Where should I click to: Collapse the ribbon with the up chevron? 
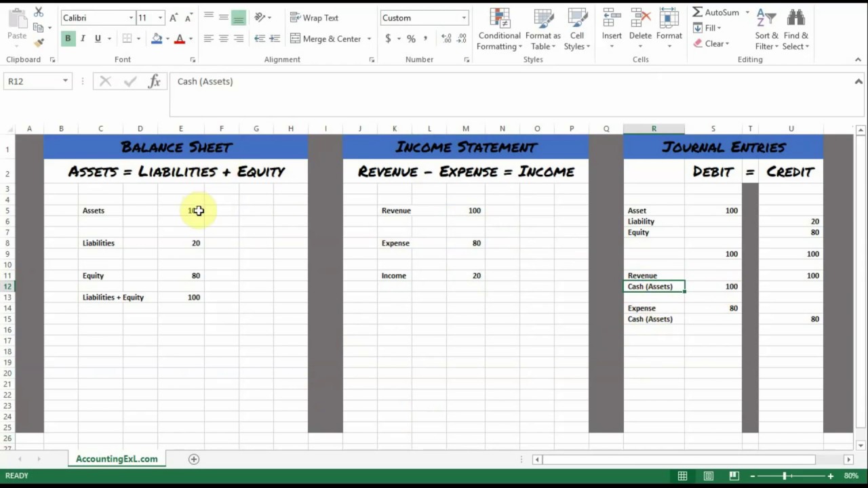pyautogui.click(x=858, y=60)
